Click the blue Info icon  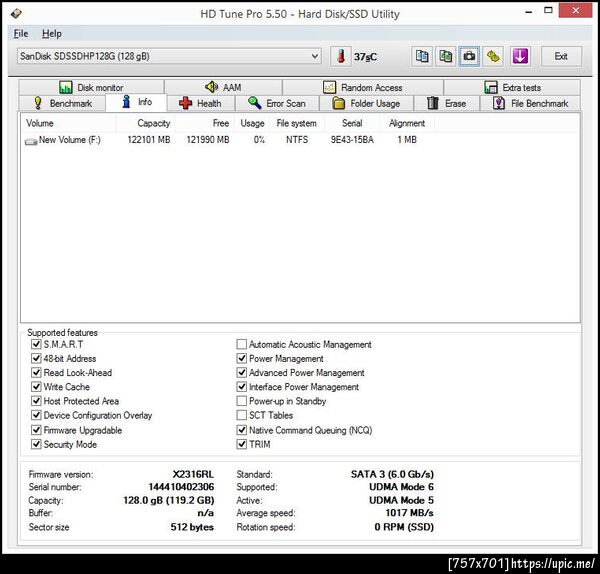[x=126, y=102]
